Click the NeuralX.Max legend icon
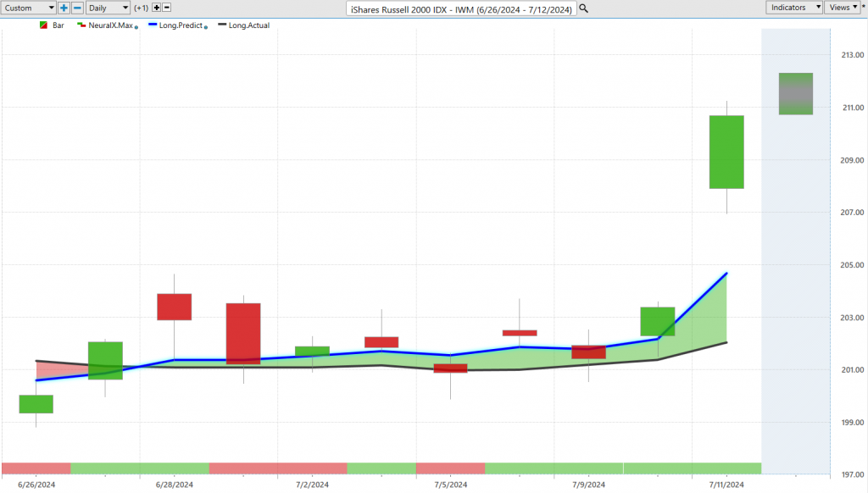The width and height of the screenshot is (868, 493). click(x=81, y=25)
